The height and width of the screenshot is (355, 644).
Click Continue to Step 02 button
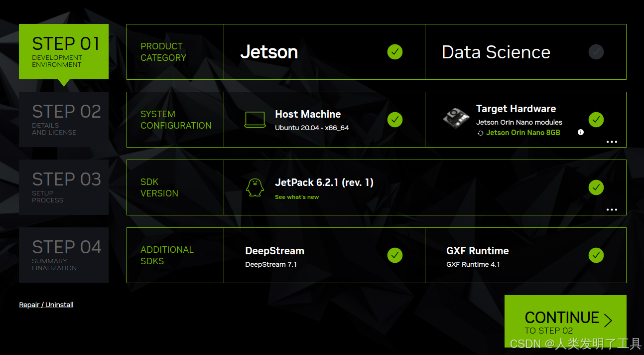coord(565,321)
